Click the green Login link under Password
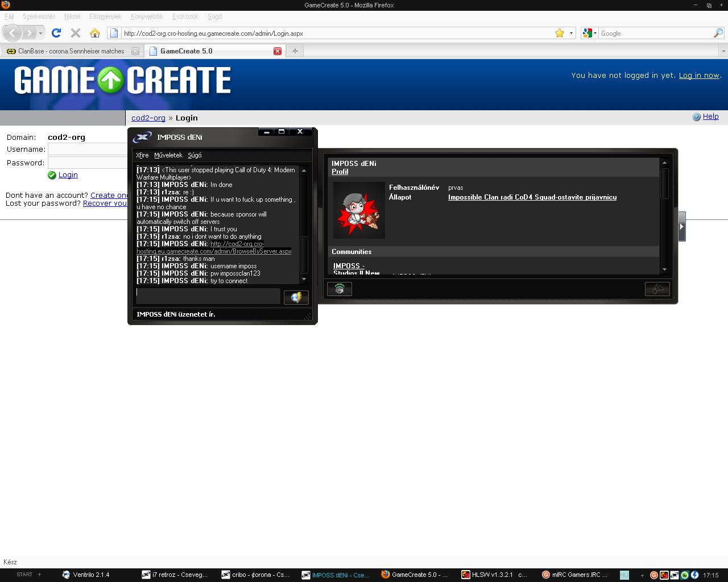 [x=68, y=175]
